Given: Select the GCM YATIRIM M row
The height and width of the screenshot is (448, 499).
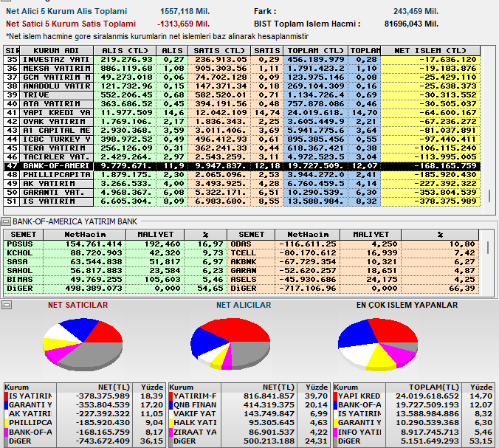Looking at the screenshot, I should pyautogui.click(x=242, y=77).
